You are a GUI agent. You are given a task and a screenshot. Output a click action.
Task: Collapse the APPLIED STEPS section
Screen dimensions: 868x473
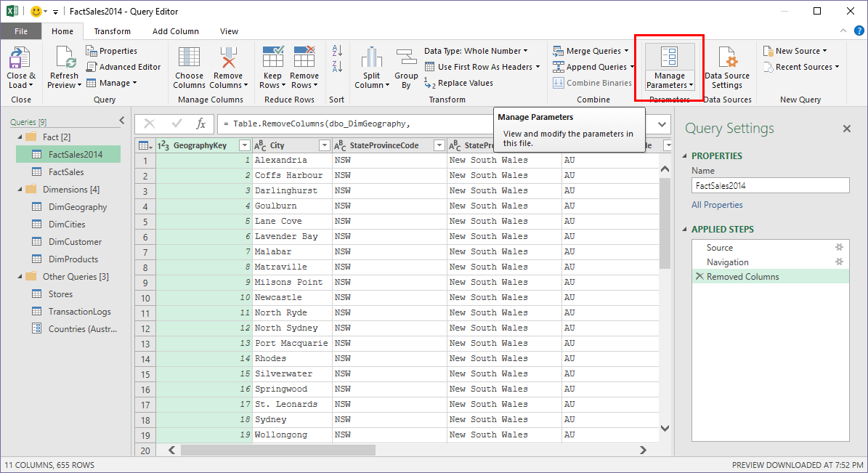685,230
